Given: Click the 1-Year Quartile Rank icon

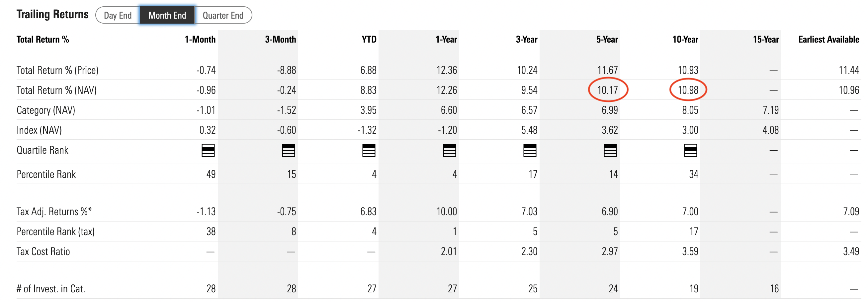Looking at the screenshot, I should (x=450, y=151).
